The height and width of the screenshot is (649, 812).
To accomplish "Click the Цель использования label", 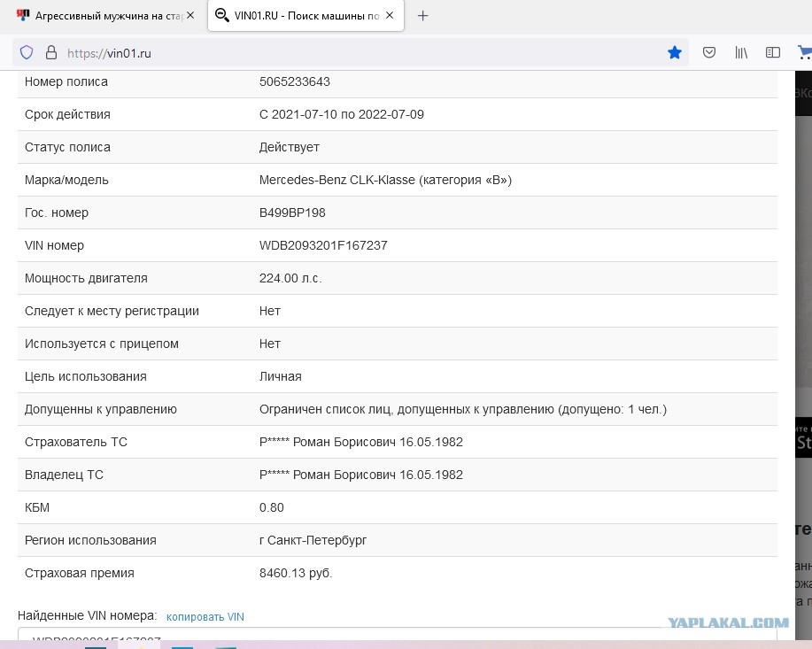I will [85, 376].
